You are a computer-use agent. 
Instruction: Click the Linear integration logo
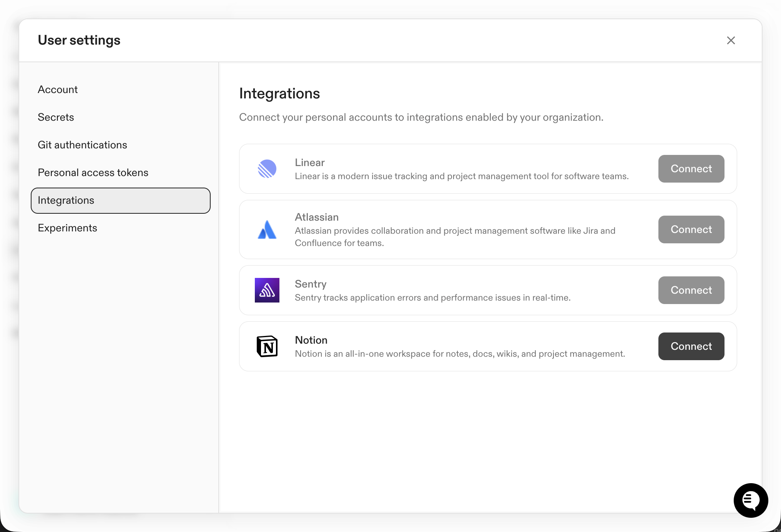[x=267, y=169]
